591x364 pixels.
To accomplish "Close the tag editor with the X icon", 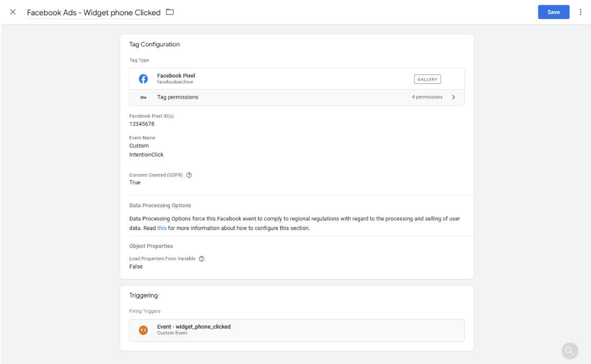I will point(13,12).
